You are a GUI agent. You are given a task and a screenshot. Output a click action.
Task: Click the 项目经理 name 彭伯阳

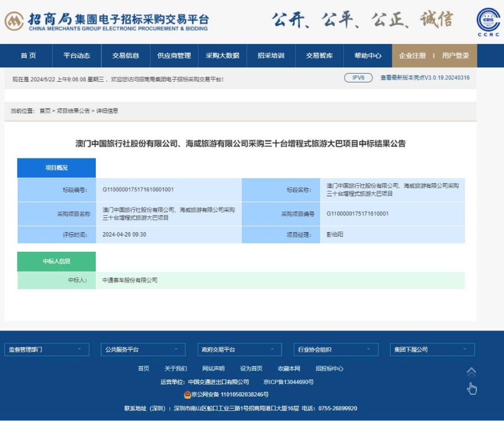pos(335,235)
